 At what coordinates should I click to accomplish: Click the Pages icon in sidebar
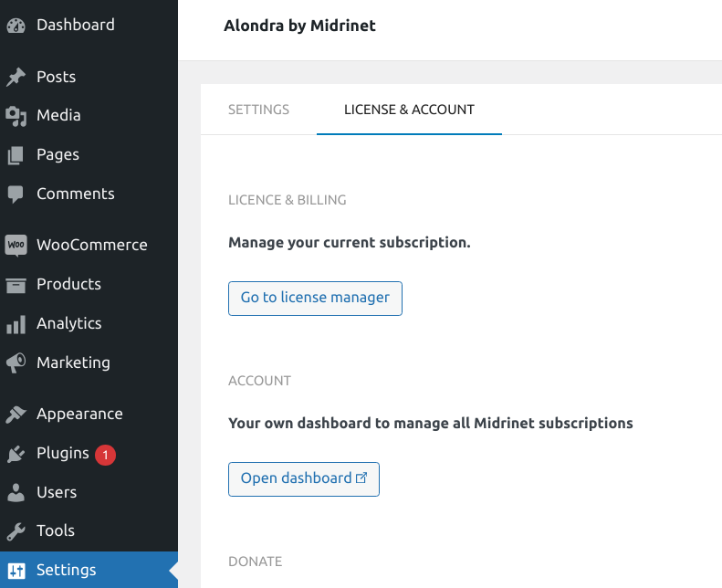[16, 155]
